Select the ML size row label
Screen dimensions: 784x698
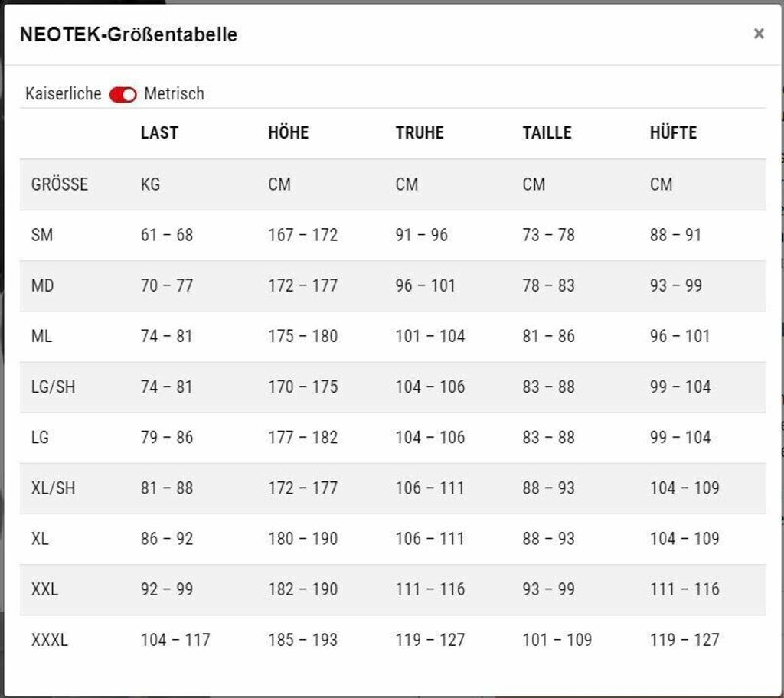[42, 336]
